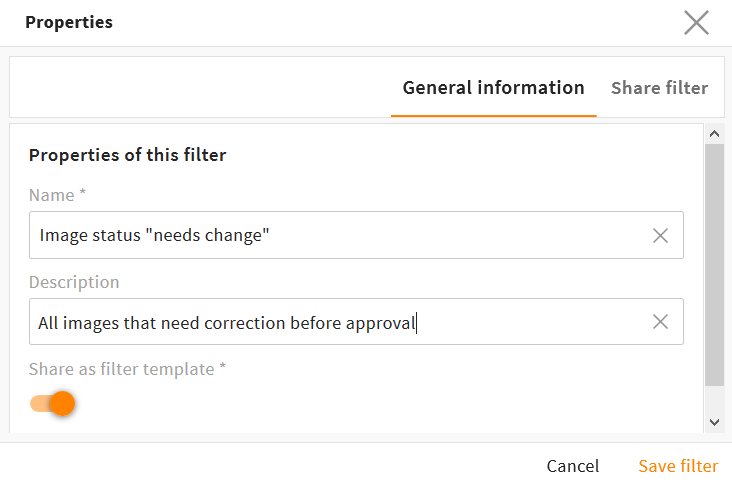Click the 'Description' field label
Screen dimensions: 732x487
tap(74, 282)
